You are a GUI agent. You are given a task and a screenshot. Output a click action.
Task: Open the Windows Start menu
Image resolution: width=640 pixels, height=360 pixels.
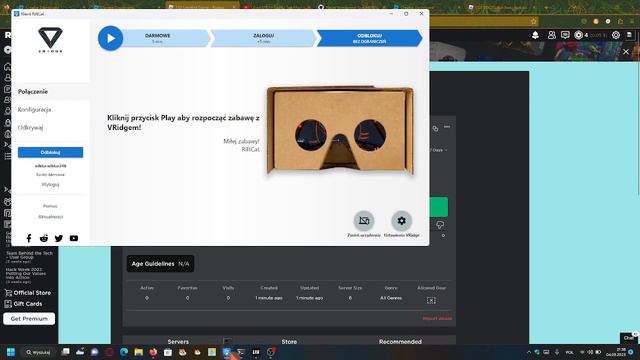click(11, 352)
